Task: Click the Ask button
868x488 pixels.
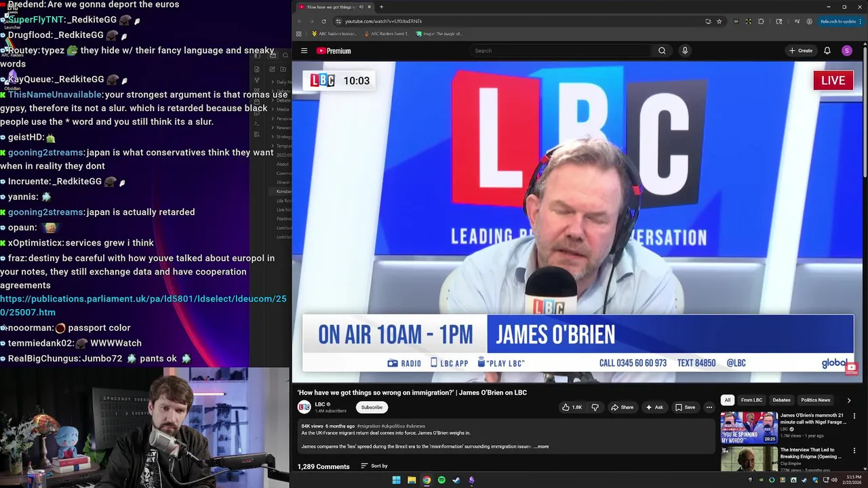Action: click(654, 407)
